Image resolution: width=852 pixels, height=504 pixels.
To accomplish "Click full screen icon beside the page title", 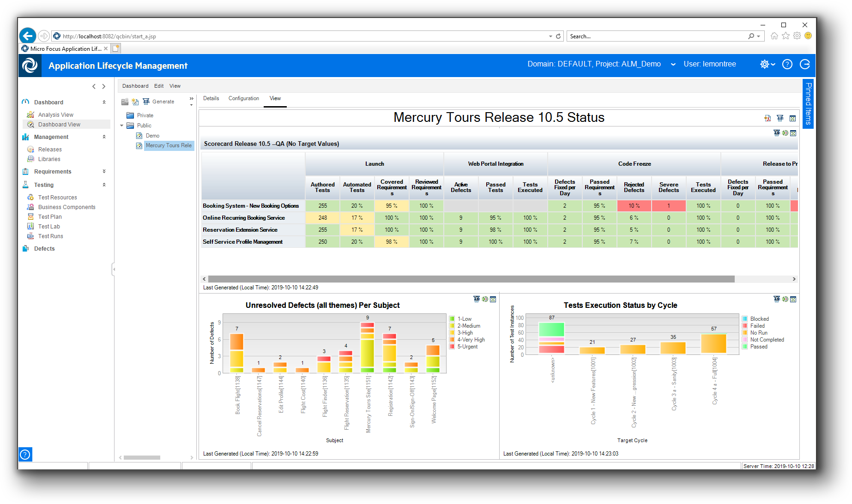I will click(x=792, y=119).
